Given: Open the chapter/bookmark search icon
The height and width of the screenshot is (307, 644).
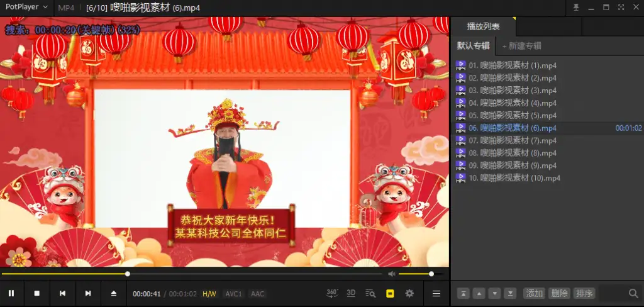Looking at the screenshot, I should click(370, 293).
